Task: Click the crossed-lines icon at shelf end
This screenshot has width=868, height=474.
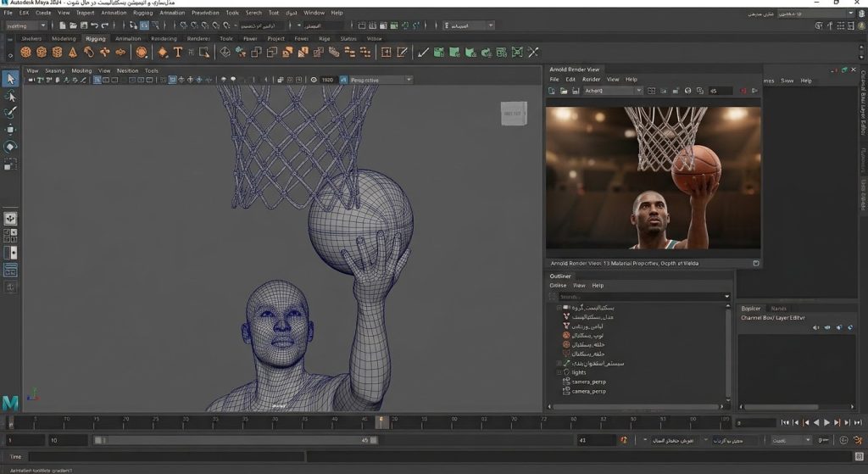Action: 533,52
